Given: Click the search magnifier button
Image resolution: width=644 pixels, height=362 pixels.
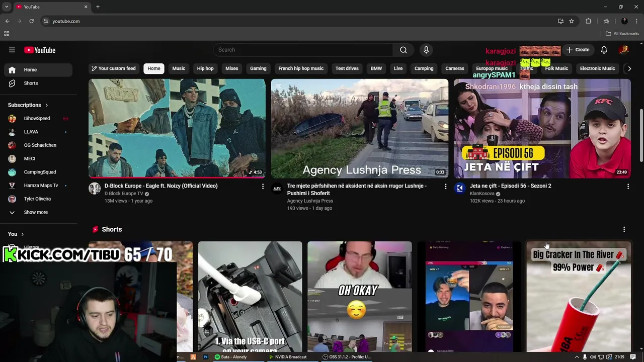Looking at the screenshot, I should [404, 50].
